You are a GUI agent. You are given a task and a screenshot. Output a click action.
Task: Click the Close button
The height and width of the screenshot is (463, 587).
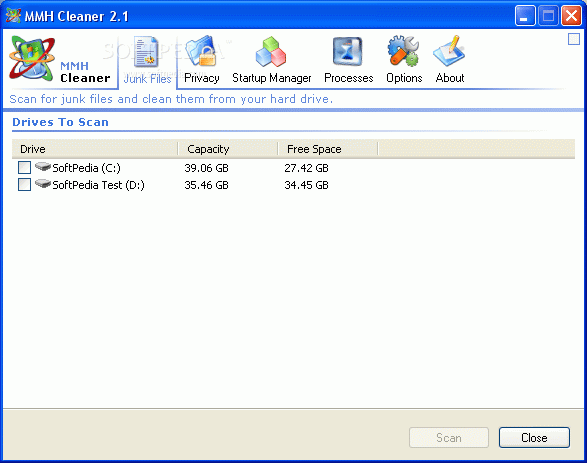534,438
